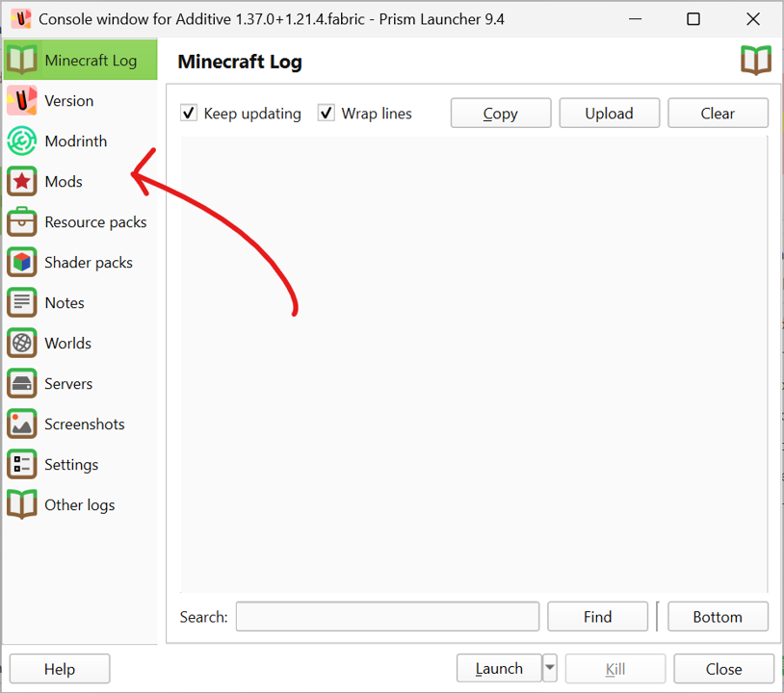Open Resource packs briefcase icon
The height and width of the screenshot is (693, 784).
21,222
